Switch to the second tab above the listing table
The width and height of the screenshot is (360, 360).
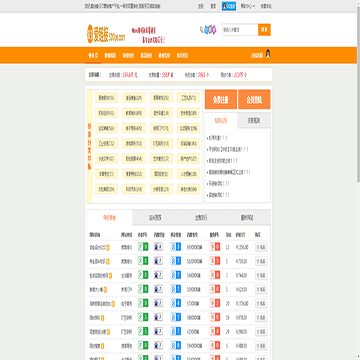pyautogui.click(x=155, y=218)
